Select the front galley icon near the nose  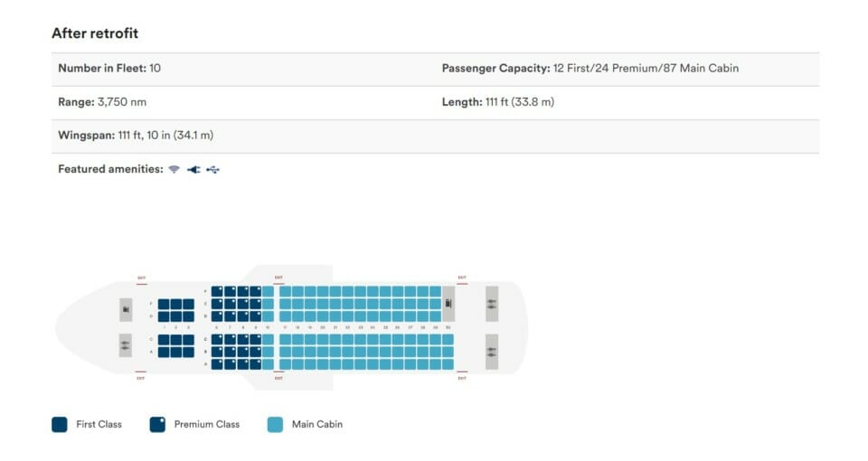tap(127, 310)
